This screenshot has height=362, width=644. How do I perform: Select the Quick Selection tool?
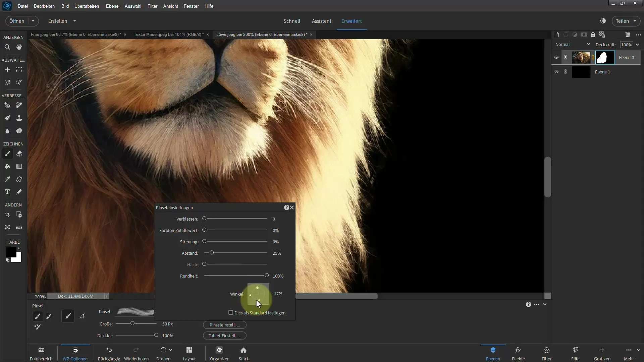(x=19, y=82)
